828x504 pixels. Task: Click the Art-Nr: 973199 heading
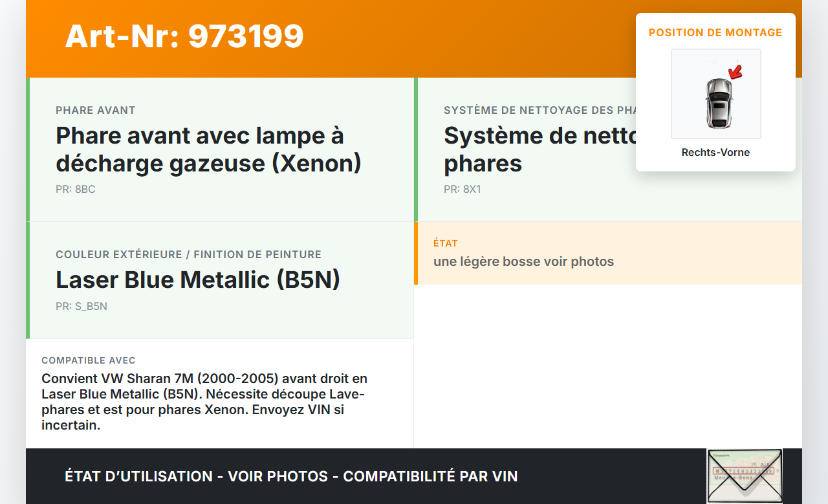184,36
